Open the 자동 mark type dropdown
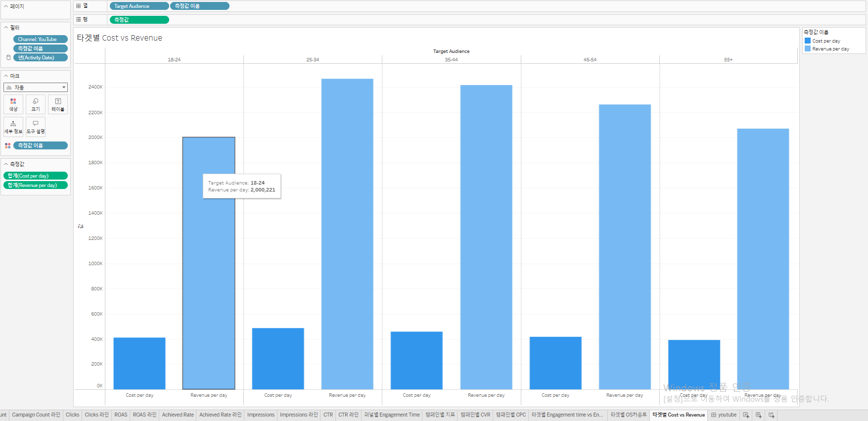 click(x=36, y=88)
